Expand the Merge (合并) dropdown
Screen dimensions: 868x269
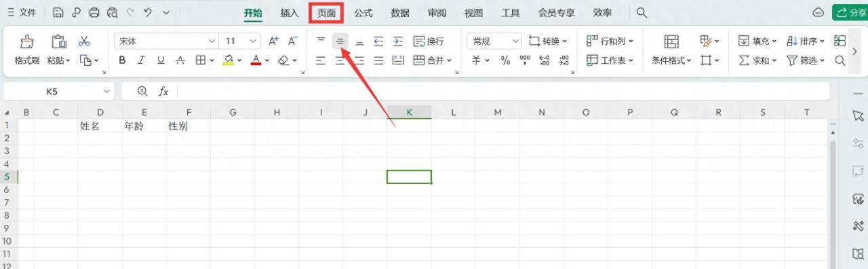(x=449, y=60)
